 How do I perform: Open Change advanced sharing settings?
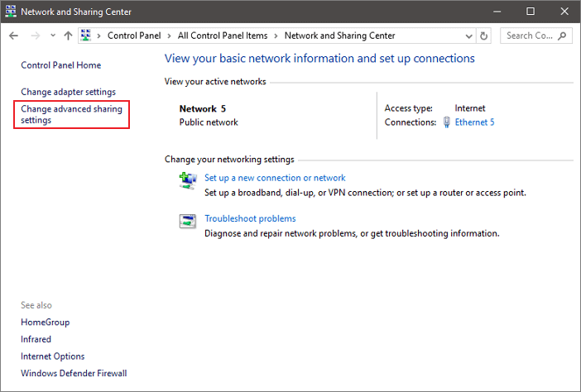71,114
